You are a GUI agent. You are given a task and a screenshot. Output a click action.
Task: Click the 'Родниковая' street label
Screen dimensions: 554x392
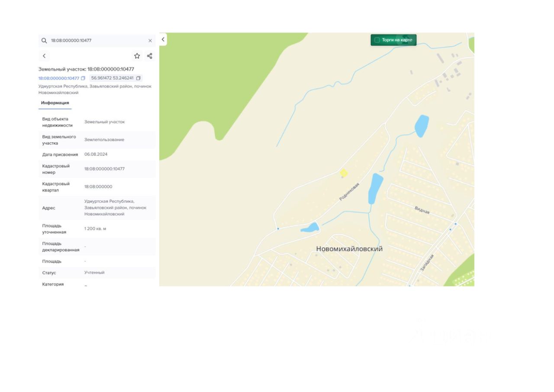(x=349, y=191)
